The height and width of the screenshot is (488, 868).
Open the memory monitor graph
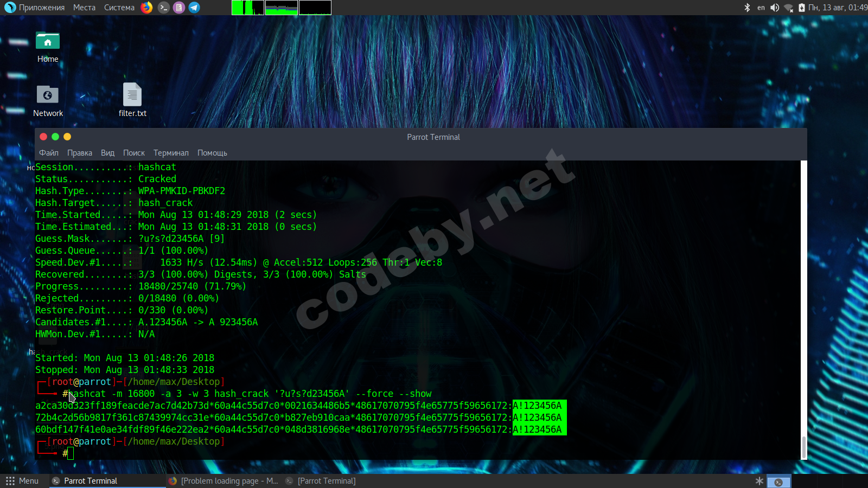pyautogui.click(x=282, y=8)
